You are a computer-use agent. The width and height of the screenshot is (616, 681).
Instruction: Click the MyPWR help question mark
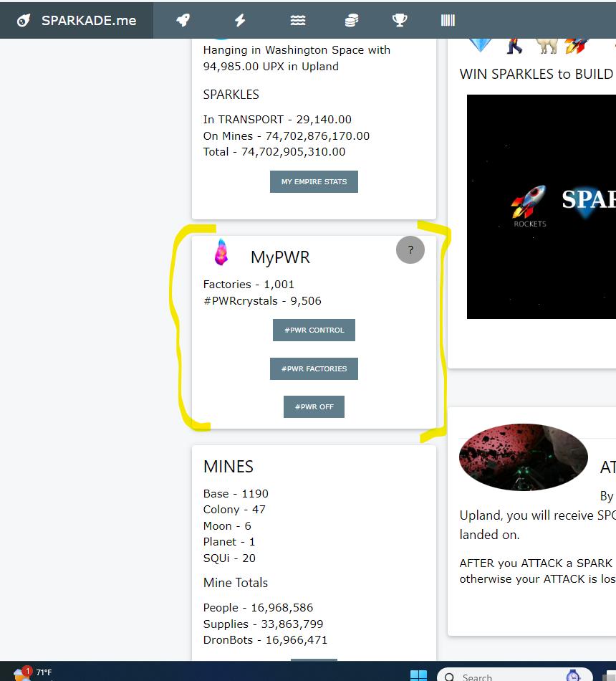coord(410,250)
